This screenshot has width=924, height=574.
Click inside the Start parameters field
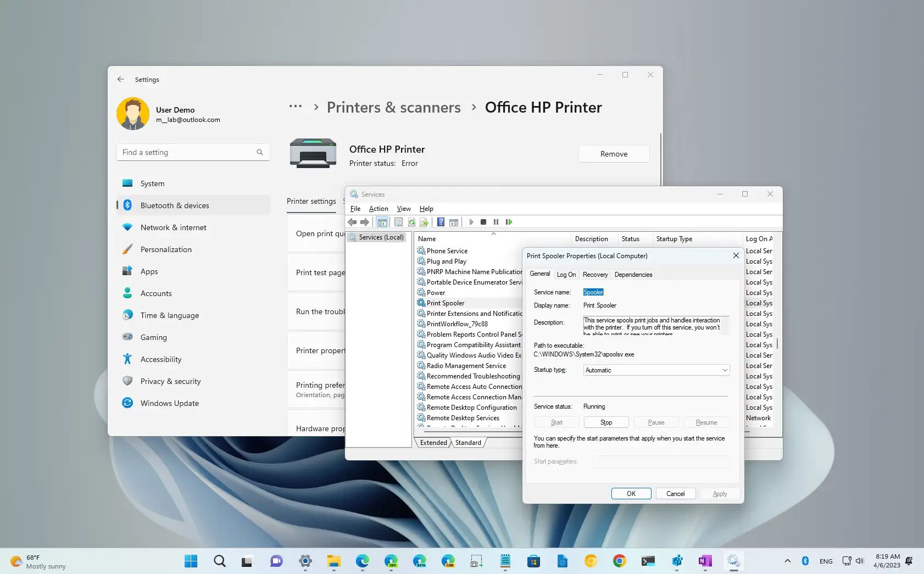(661, 461)
